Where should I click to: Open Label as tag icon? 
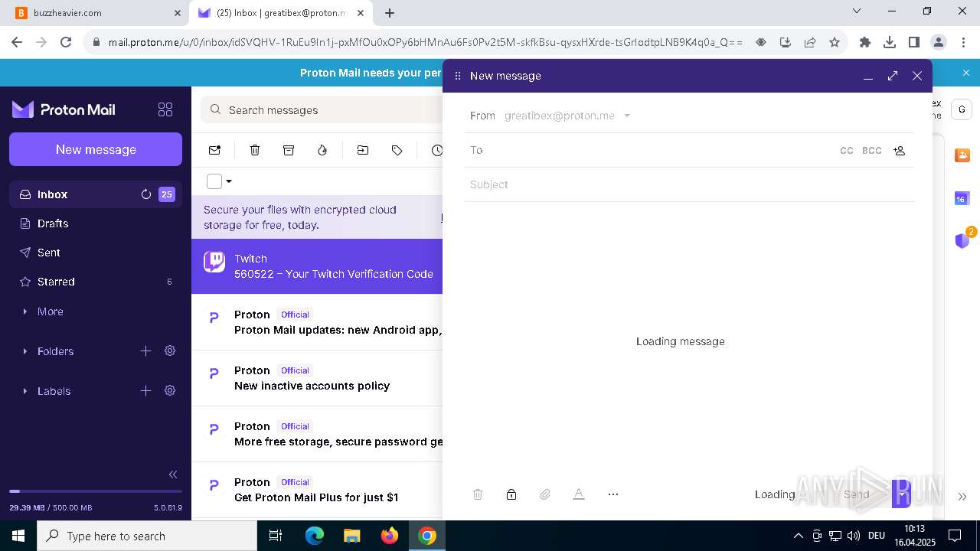[397, 150]
